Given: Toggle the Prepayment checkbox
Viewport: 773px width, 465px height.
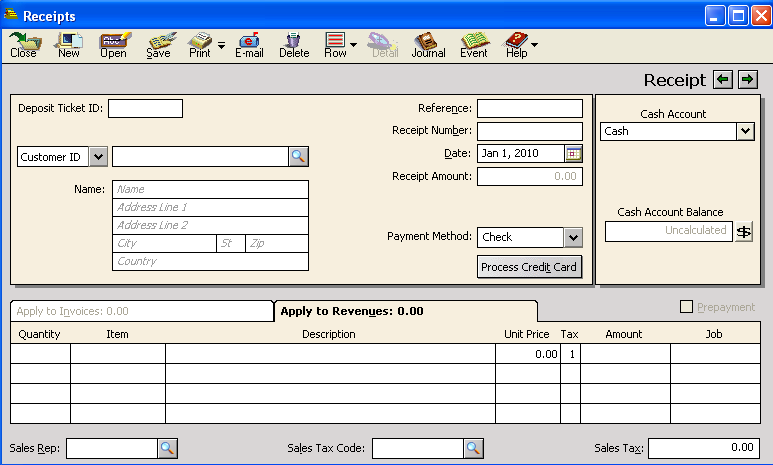Looking at the screenshot, I should [686, 307].
